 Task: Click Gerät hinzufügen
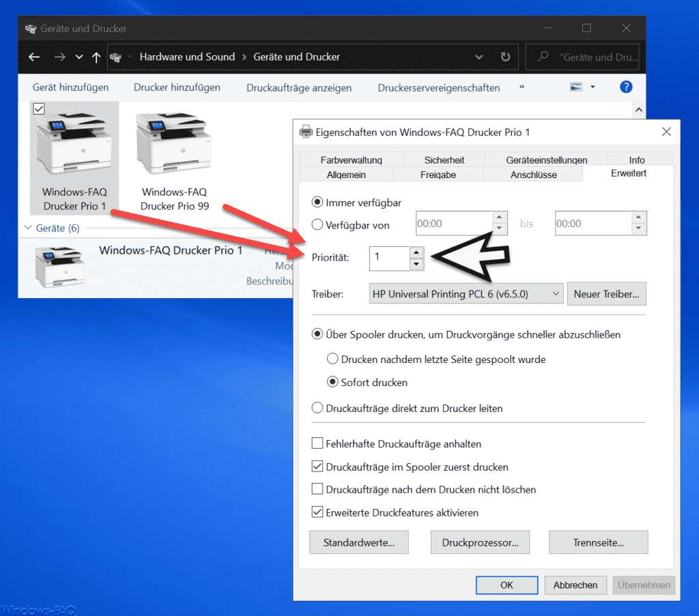coord(70,87)
